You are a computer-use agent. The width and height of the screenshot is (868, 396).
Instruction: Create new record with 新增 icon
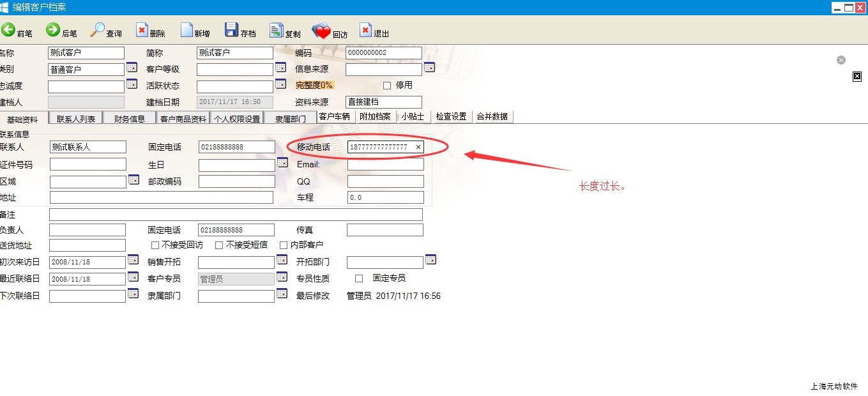187,31
